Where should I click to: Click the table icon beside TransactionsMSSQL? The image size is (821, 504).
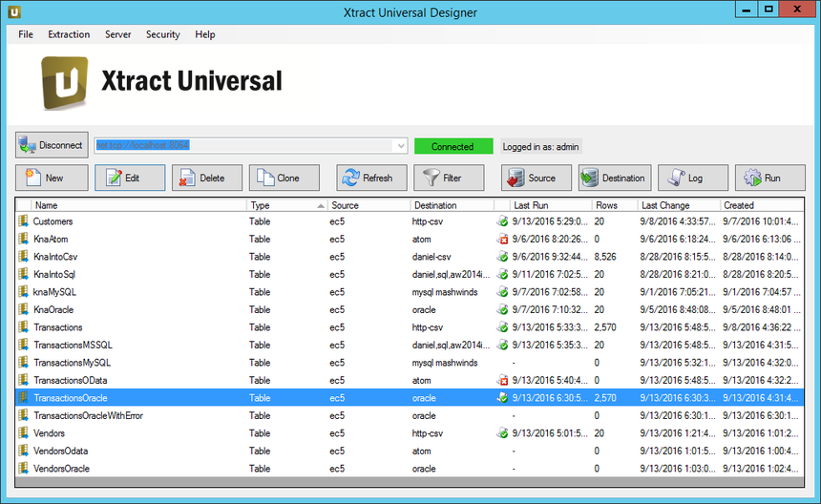click(x=23, y=345)
